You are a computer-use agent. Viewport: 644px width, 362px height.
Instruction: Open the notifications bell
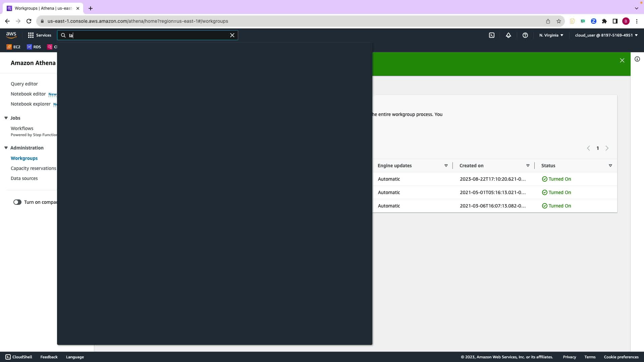coord(508,35)
